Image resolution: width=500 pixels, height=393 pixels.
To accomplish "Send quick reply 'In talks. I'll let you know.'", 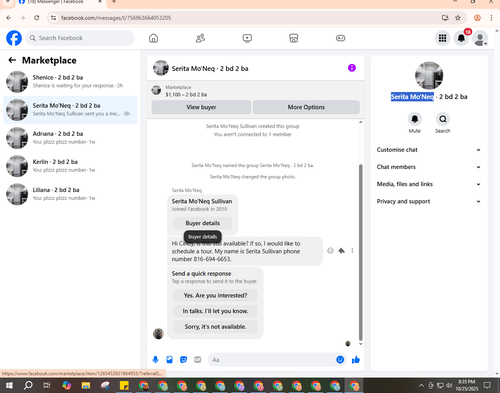I will coord(215,311).
